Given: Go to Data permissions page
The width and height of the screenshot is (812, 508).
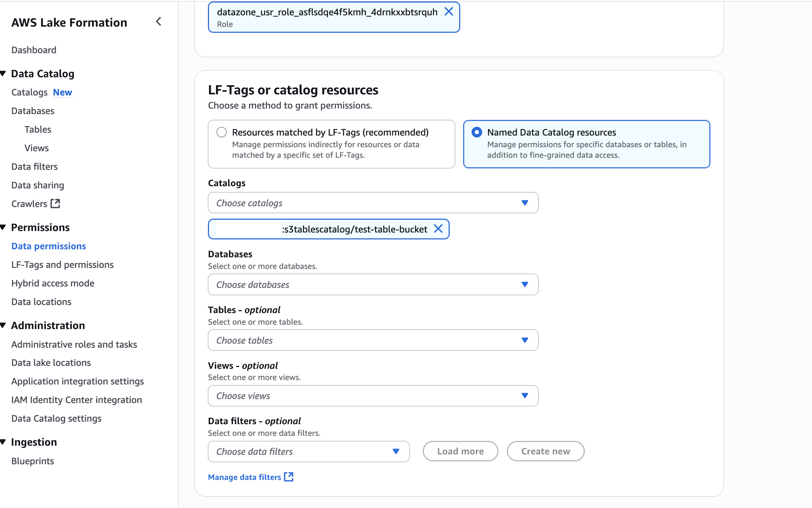Looking at the screenshot, I should (48, 246).
